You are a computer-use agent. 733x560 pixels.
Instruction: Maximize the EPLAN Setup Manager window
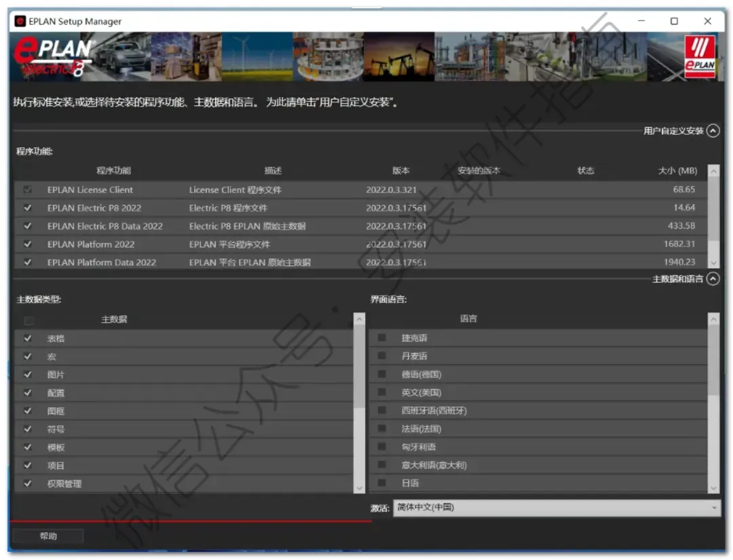tap(674, 21)
